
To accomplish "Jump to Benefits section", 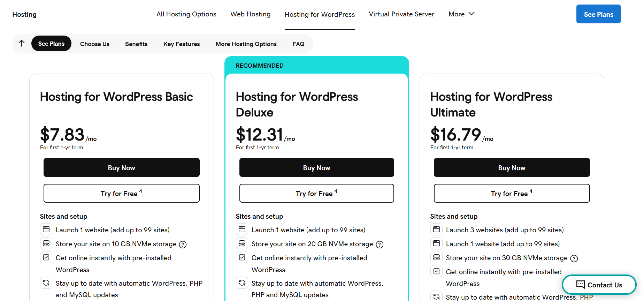I will pos(136,44).
